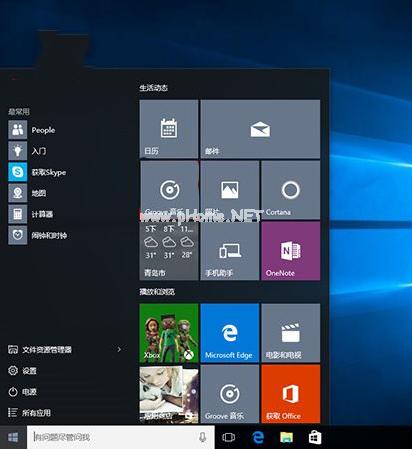Open the 电影和电视 Movies tile
The height and width of the screenshot is (450, 412).
tap(291, 333)
